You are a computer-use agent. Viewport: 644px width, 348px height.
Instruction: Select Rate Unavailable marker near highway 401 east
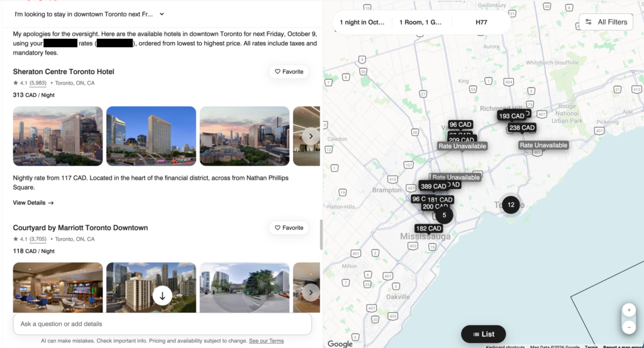[x=543, y=145]
